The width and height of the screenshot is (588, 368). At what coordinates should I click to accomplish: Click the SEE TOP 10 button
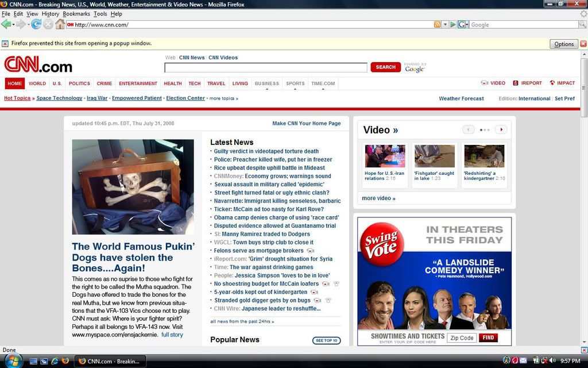(x=326, y=340)
